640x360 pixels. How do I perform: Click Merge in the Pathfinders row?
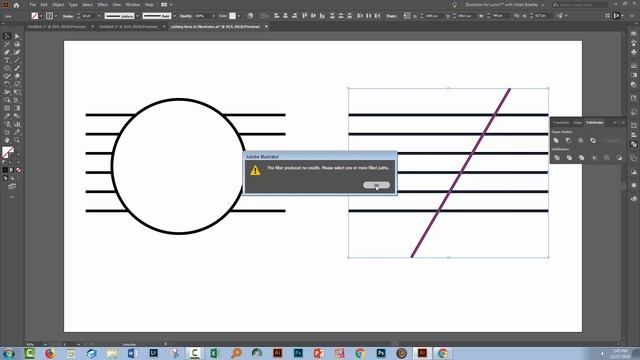pyautogui.click(x=582, y=158)
